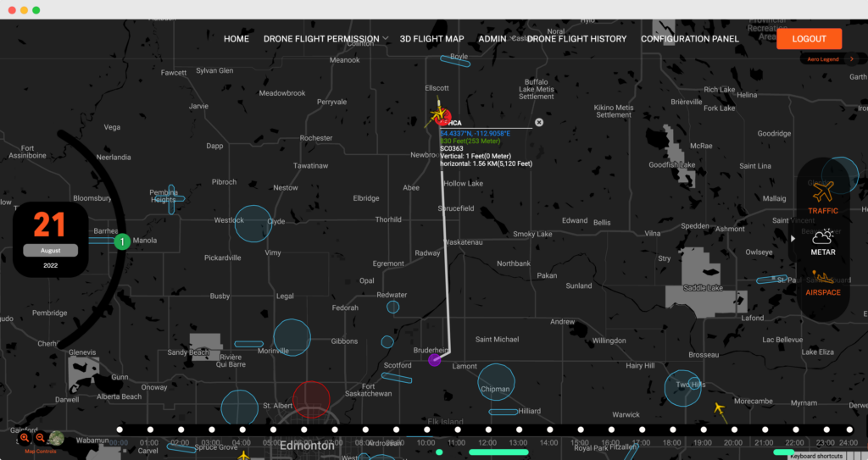Click the coordinates 54.4337°N, -112.9058°E text
Screen dimensions: 868x460
[475, 133]
